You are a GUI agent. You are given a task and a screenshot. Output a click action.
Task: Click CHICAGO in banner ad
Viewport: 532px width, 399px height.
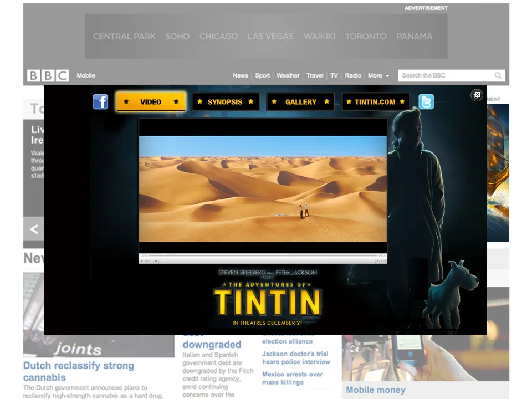point(218,37)
